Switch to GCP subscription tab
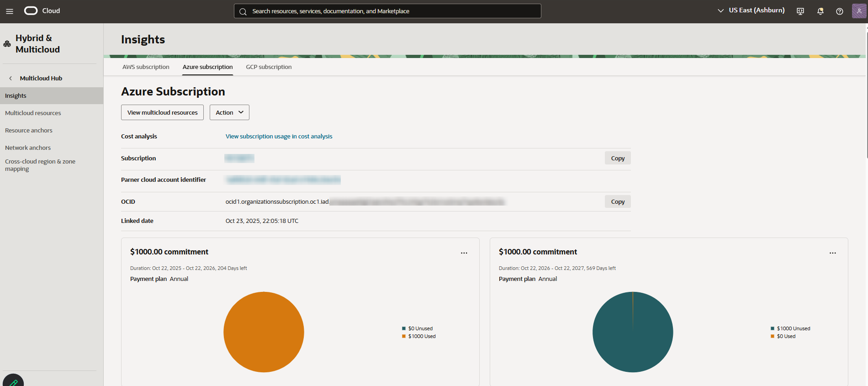This screenshot has width=868, height=386. click(x=269, y=67)
